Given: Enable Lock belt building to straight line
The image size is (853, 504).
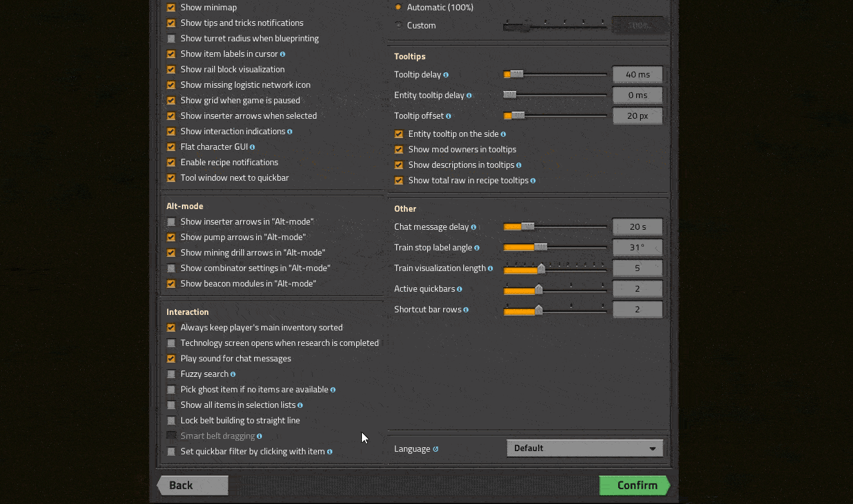Looking at the screenshot, I should [x=171, y=421].
